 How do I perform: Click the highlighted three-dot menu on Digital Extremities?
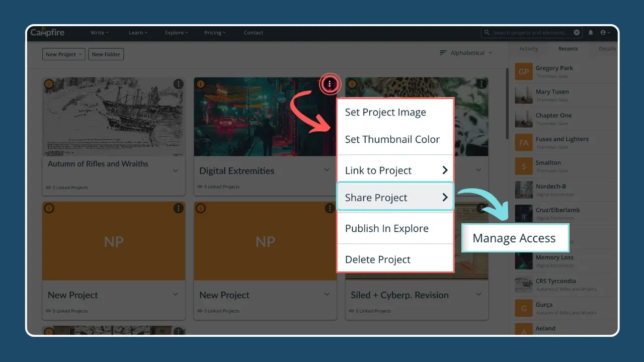tap(330, 84)
